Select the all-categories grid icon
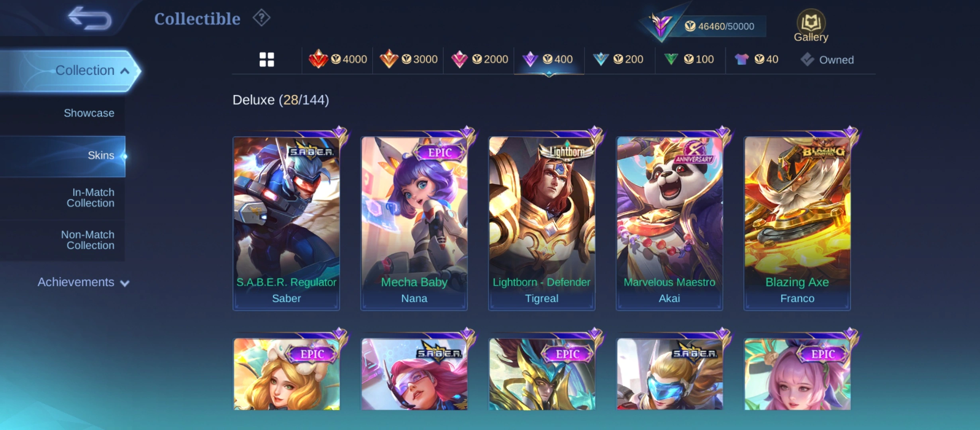980x430 pixels. coord(267,60)
